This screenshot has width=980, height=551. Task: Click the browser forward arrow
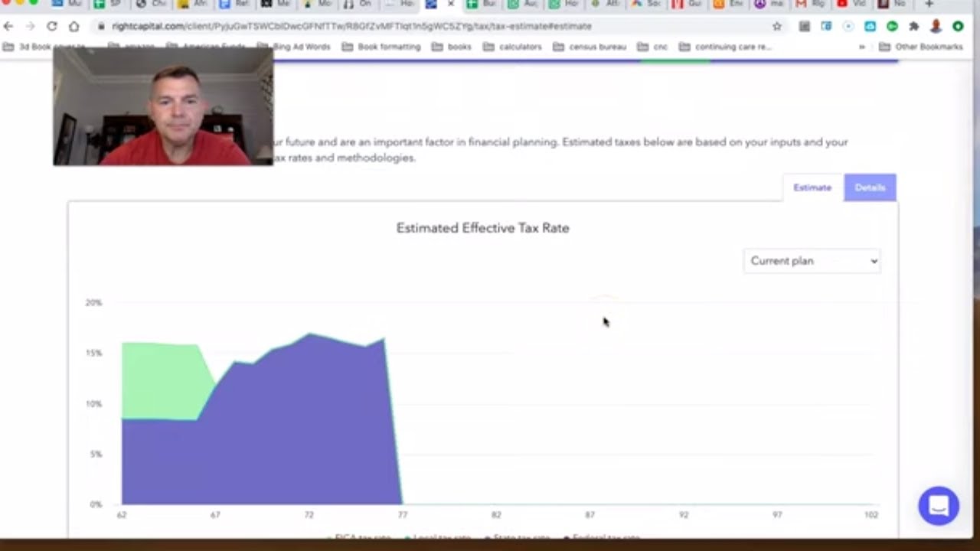[30, 26]
